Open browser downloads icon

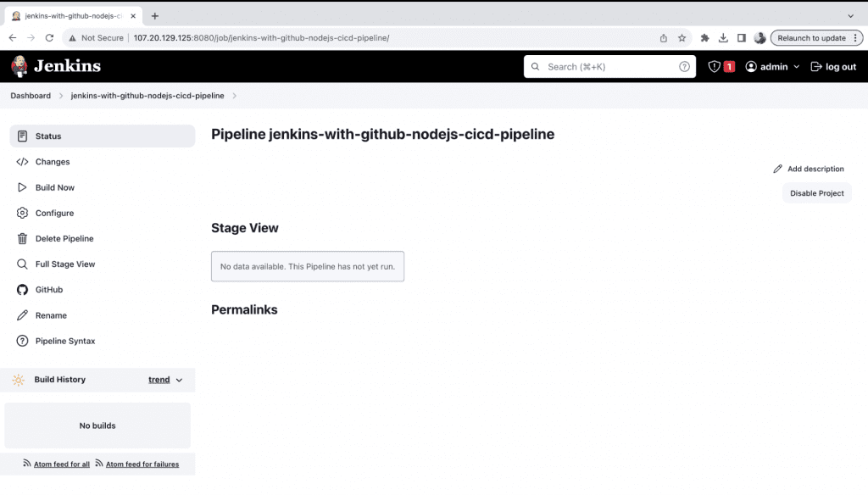723,37
